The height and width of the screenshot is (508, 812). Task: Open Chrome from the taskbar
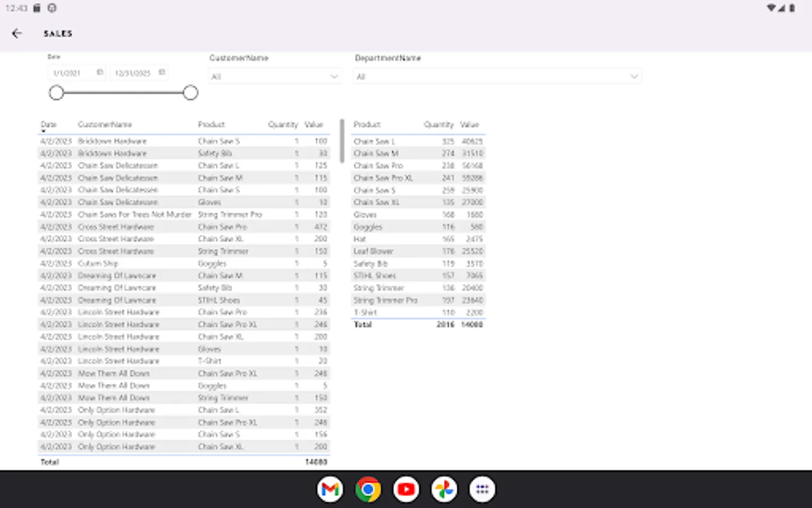tap(368, 489)
